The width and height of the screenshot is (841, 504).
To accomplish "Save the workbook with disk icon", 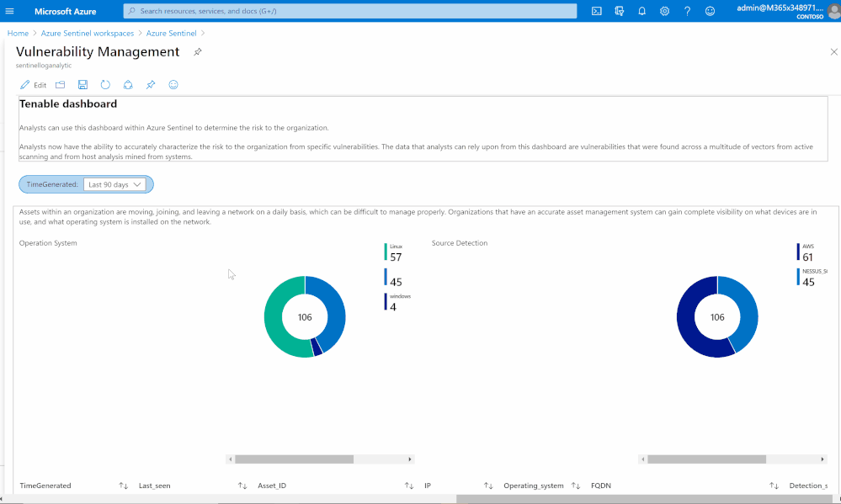I will [x=83, y=85].
